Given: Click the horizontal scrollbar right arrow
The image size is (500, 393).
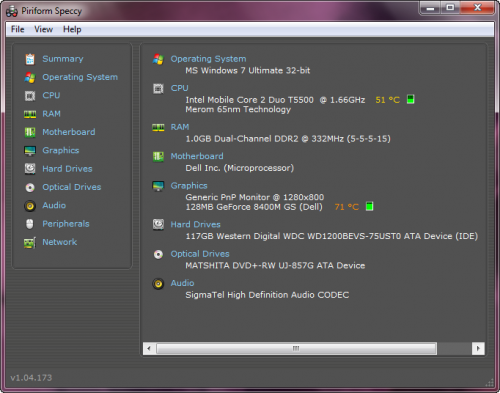Looking at the screenshot, I should [x=478, y=349].
